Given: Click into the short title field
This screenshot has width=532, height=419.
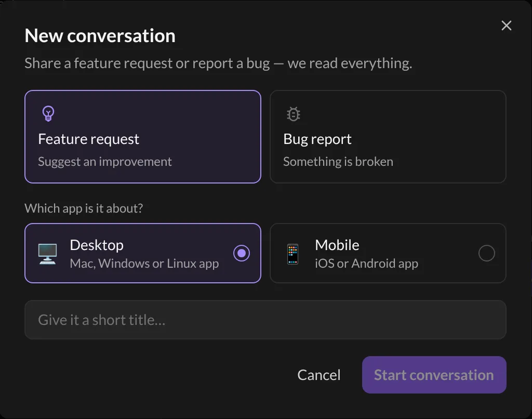Looking at the screenshot, I should tap(265, 320).
